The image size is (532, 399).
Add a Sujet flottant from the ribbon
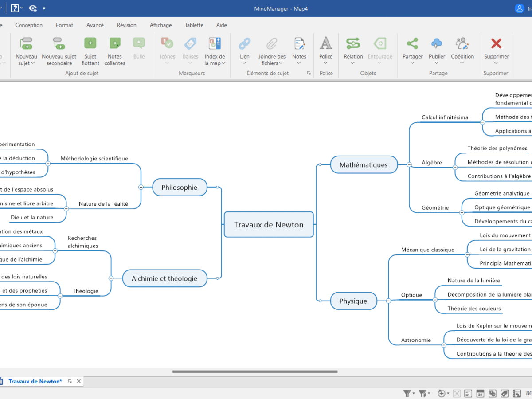pyautogui.click(x=90, y=43)
